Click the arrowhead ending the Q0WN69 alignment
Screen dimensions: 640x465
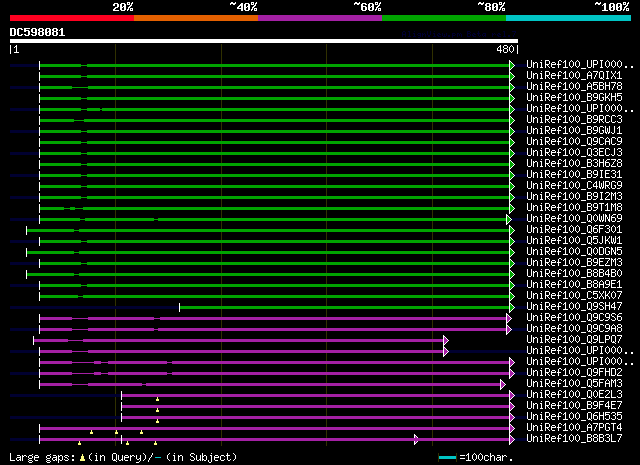(x=509, y=220)
